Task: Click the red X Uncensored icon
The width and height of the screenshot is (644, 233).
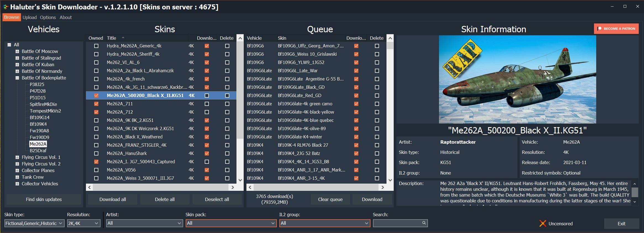Action: pyautogui.click(x=543, y=223)
